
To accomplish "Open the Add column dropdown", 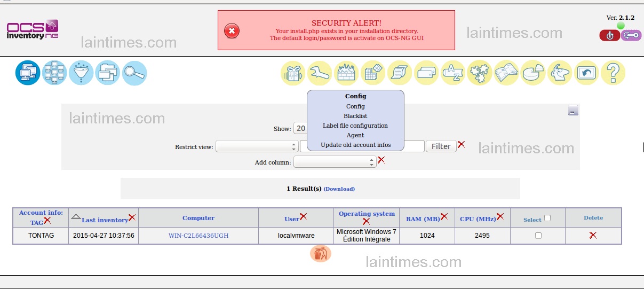I will click(x=335, y=162).
